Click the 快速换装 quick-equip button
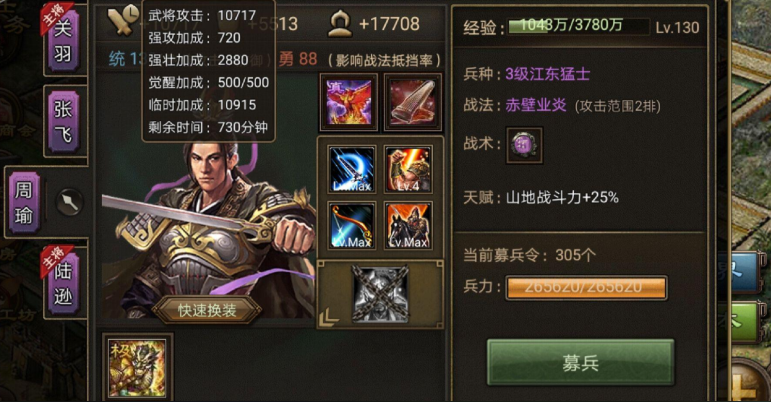Viewport: 771px width, 402px height. click(207, 310)
